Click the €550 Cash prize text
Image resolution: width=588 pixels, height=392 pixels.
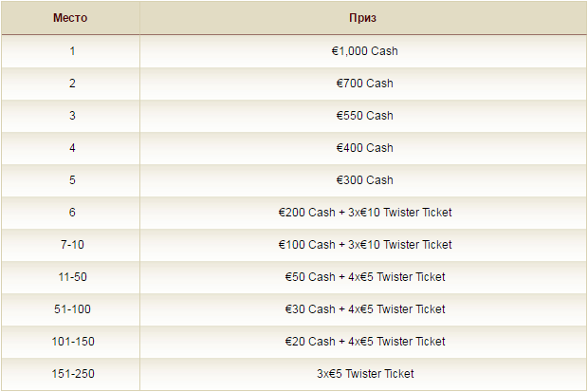click(x=364, y=116)
